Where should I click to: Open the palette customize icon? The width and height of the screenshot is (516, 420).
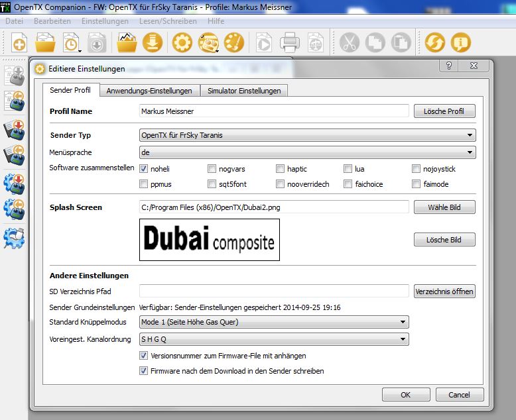pos(234,42)
